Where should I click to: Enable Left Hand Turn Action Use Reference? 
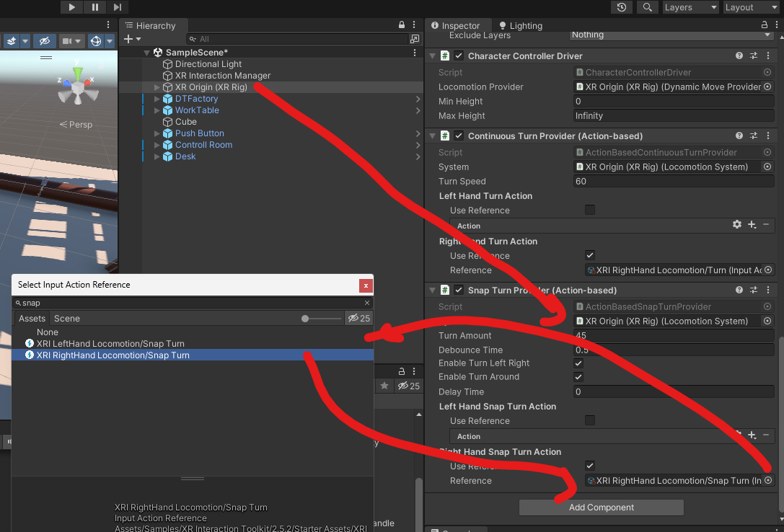[x=590, y=210]
